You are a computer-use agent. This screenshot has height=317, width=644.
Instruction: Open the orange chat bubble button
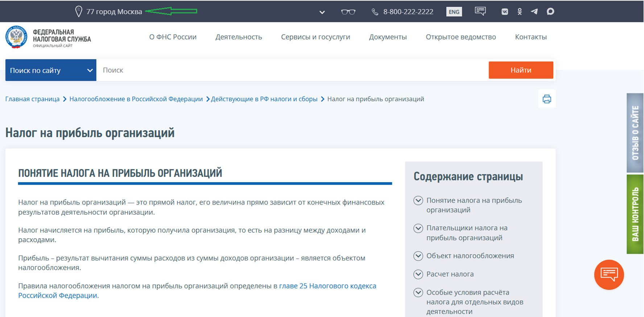pos(609,274)
